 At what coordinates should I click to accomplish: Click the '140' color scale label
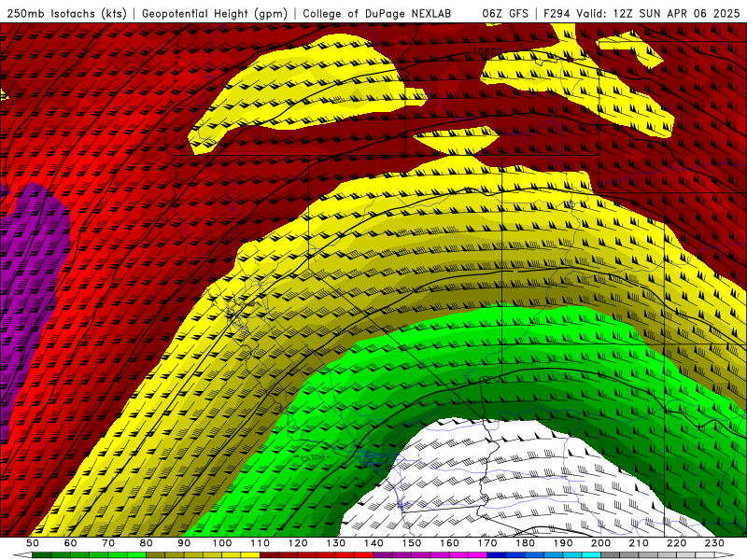(x=374, y=543)
